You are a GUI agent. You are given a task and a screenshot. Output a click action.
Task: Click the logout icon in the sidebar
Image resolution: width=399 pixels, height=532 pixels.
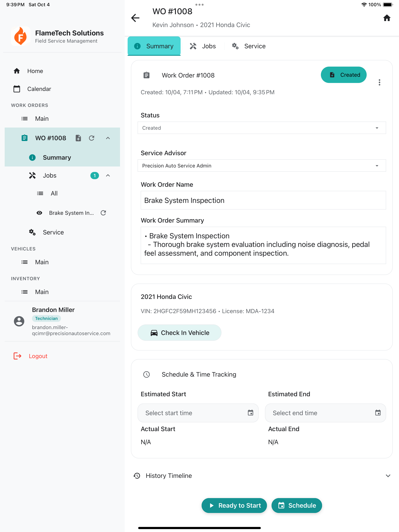17,356
